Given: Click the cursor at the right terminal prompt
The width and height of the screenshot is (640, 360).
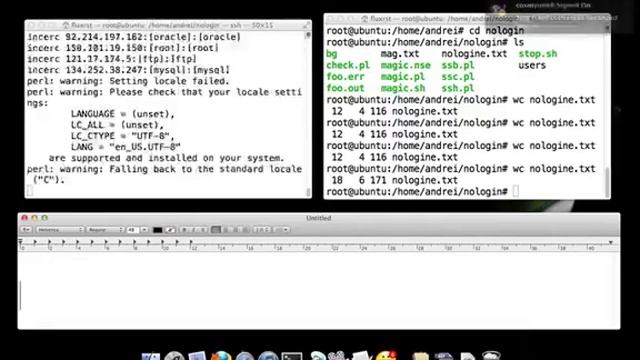Looking at the screenshot, I should pyautogui.click(x=516, y=191).
